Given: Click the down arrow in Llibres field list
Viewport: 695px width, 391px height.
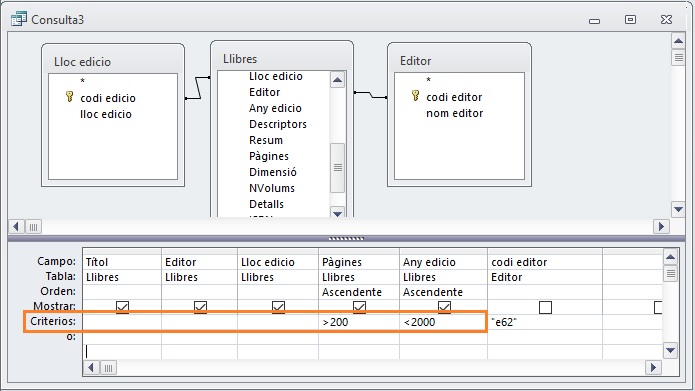Looking at the screenshot, I should pos(337,213).
